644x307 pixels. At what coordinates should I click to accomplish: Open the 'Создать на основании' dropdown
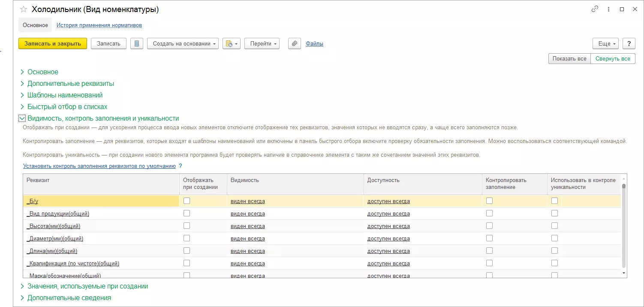point(183,43)
